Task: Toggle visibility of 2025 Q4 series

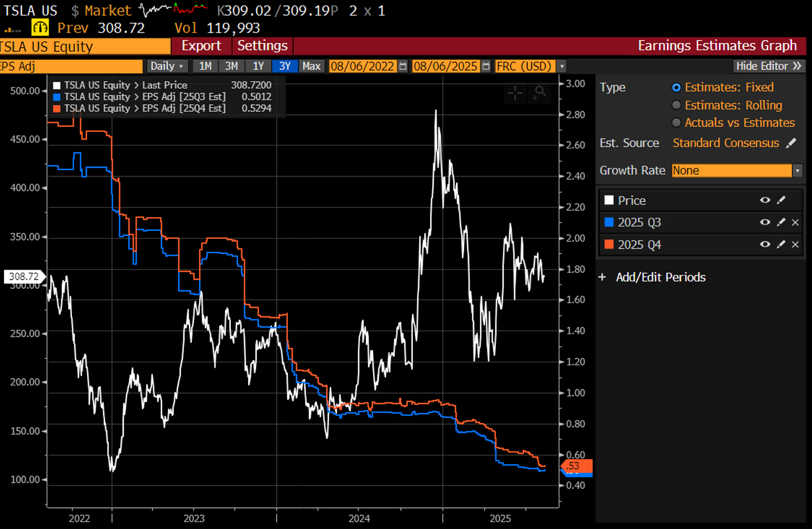Action: (765, 244)
